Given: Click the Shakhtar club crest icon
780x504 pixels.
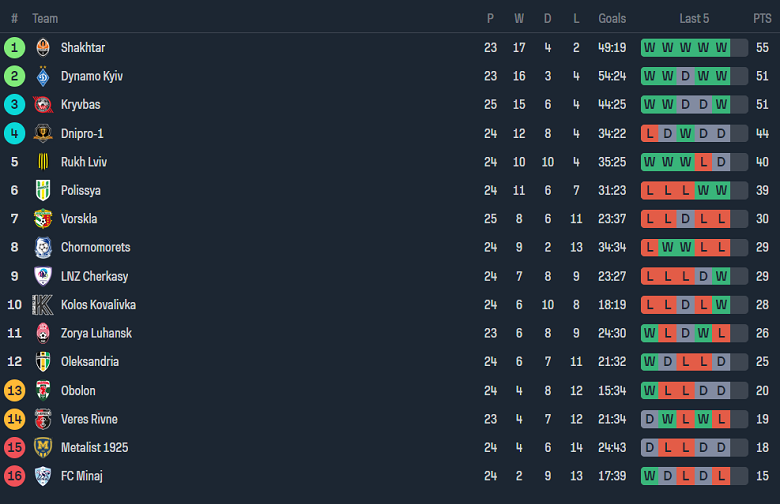Looking at the screenshot, I should [x=43, y=47].
